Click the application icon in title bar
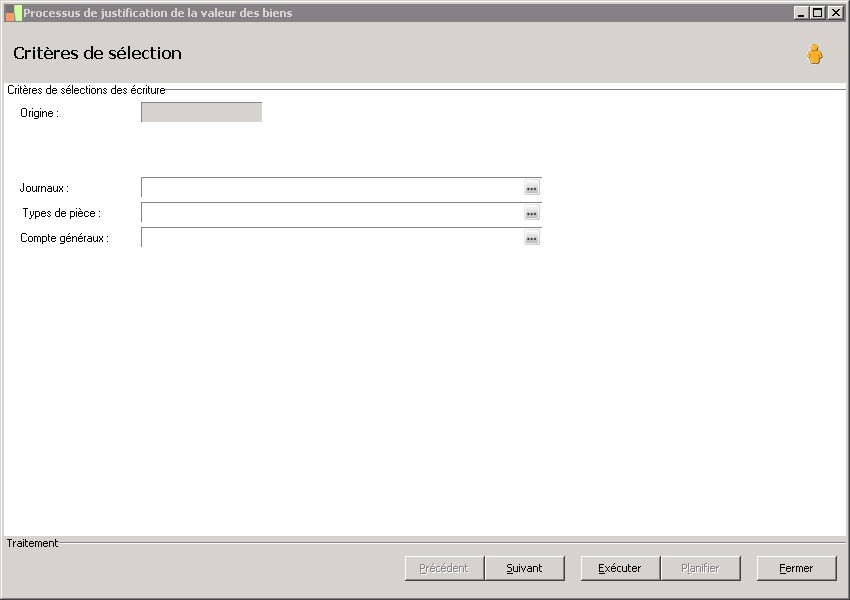Screen dimensions: 850x600 pyautogui.click(x=13, y=13)
